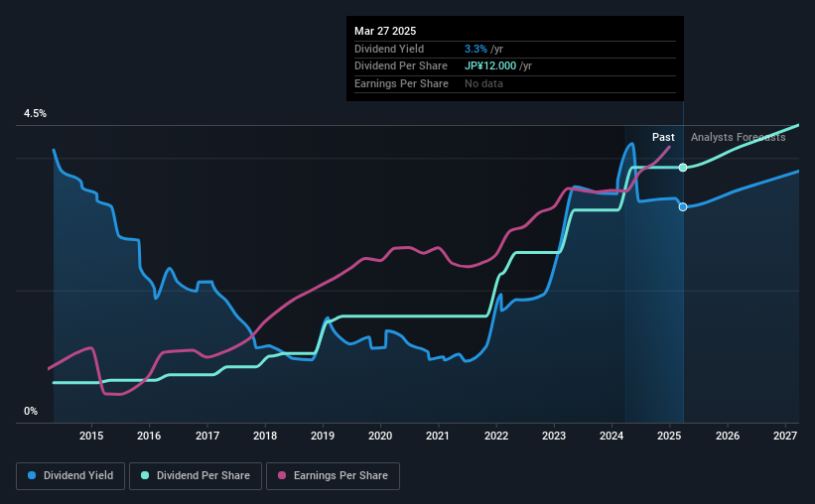815x504 pixels.
Task: Click the Dividend Yield row label in tooltip
Action: (389, 49)
